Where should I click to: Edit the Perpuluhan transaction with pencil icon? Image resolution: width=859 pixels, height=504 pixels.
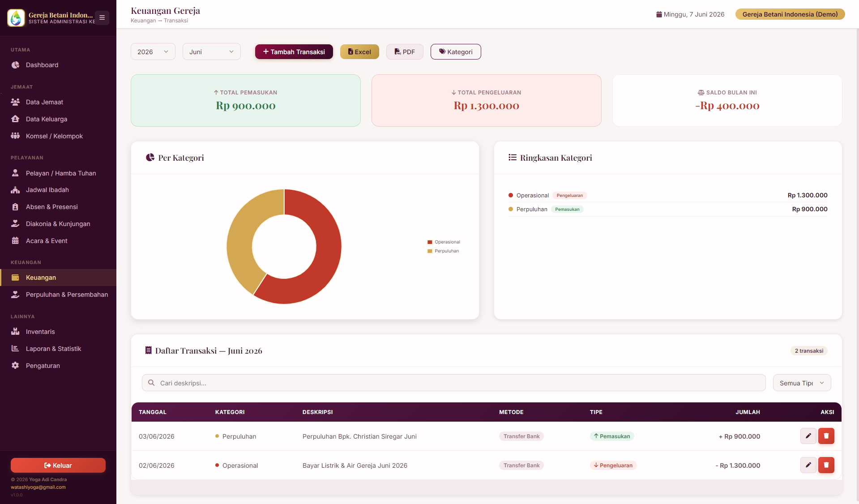click(808, 436)
